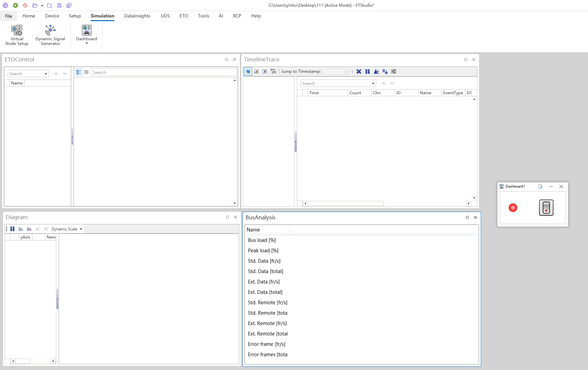Toggle the rocker switch on Dashboard1

[546, 208]
